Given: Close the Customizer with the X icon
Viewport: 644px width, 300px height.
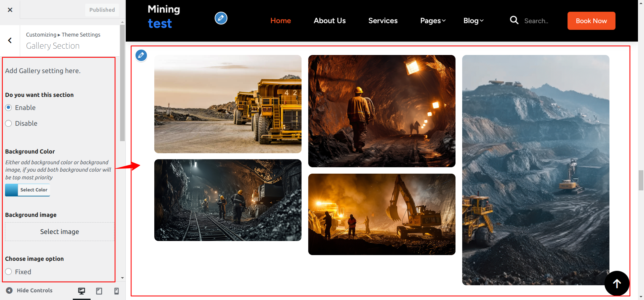Looking at the screenshot, I should pos(10,10).
